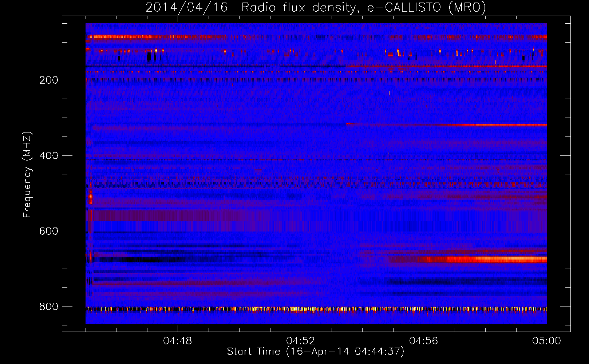The image size is (589, 364).
Task: Click the date "2014/04/16" in the title
Action: tap(187, 8)
